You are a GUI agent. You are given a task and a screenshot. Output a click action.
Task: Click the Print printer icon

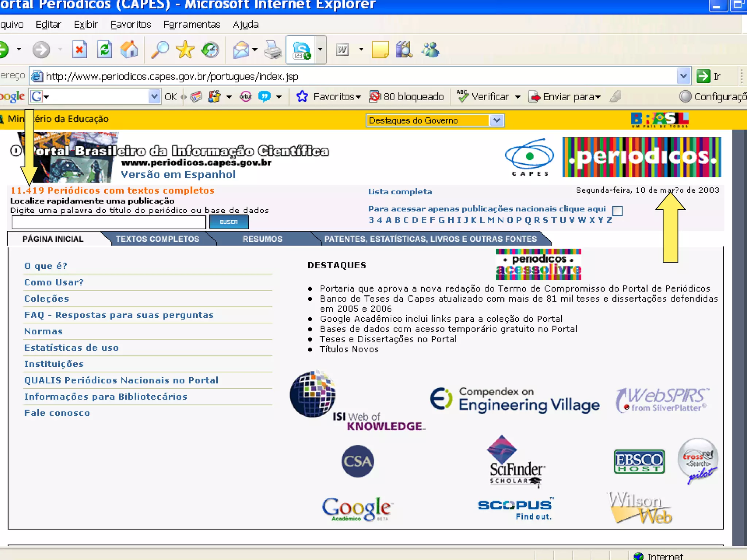pos(273,50)
